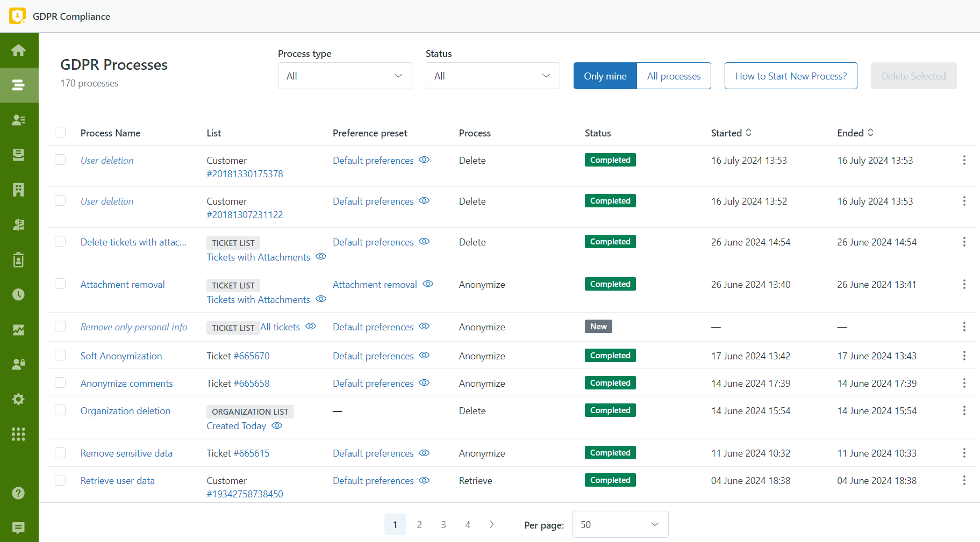Sort by Ended column

[x=856, y=133]
